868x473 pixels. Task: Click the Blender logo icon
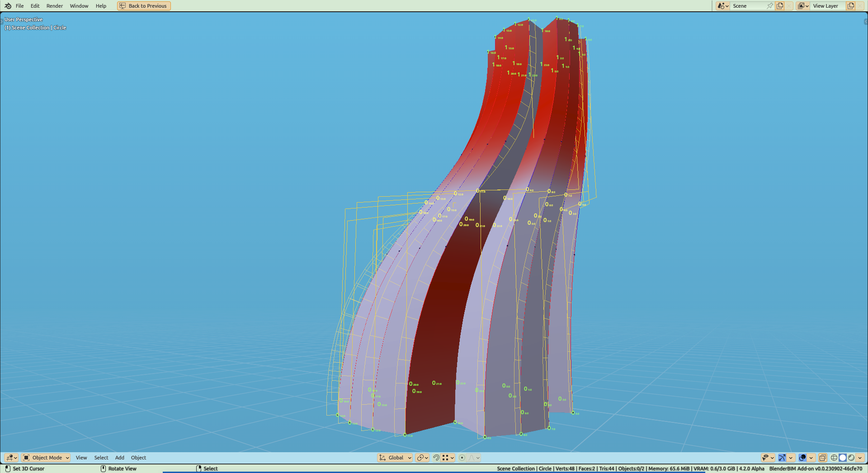point(8,6)
